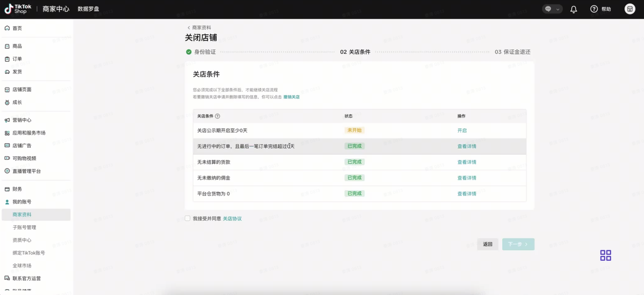Click the 直播管理平台 sidebar icon
Screen dimensions: 644x295
click(7, 171)
